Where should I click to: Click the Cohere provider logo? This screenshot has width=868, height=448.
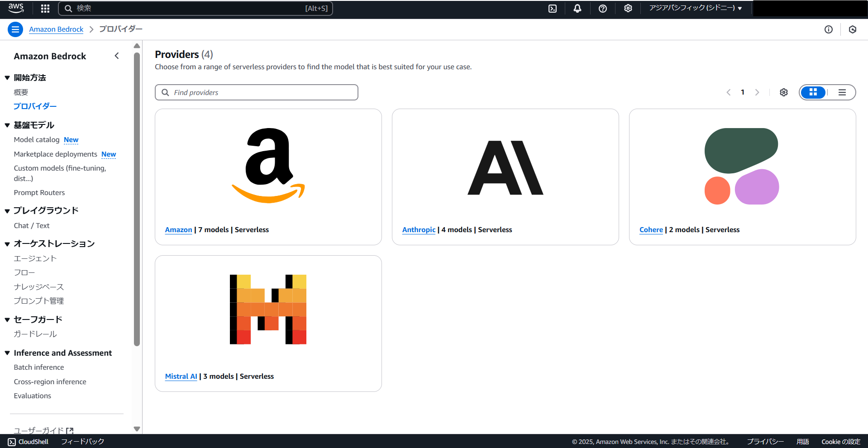click(742, 166)
